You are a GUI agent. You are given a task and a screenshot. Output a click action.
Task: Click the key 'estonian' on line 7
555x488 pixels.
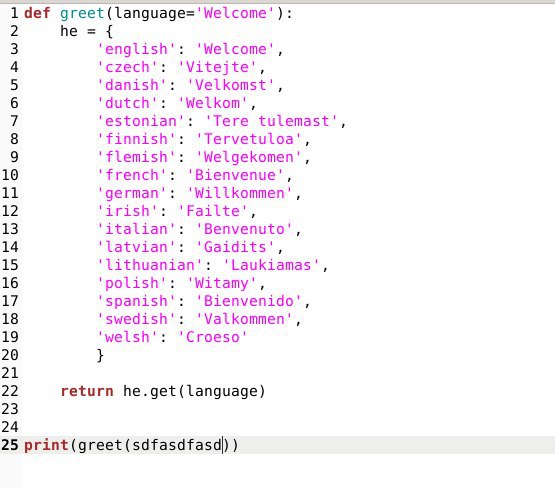click(141, 121)
